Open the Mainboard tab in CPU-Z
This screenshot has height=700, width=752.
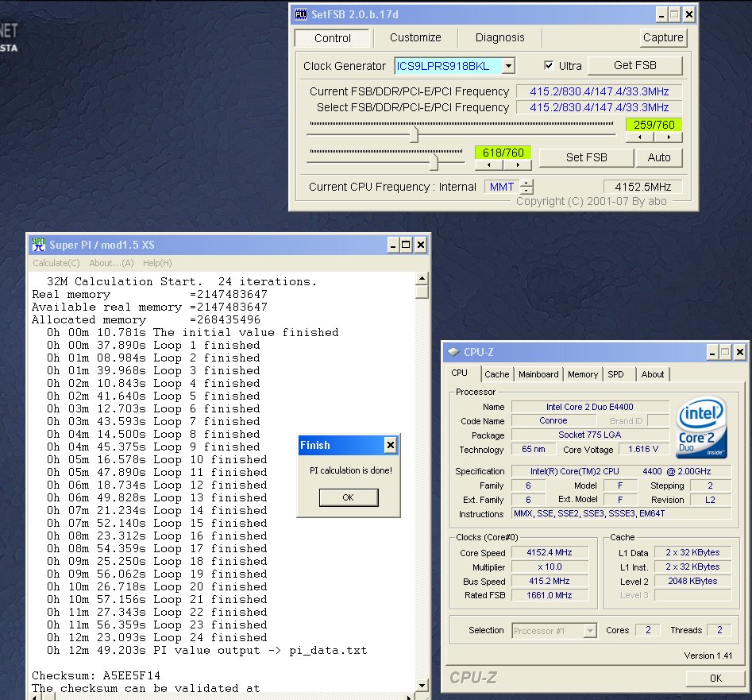click(538, 374)
